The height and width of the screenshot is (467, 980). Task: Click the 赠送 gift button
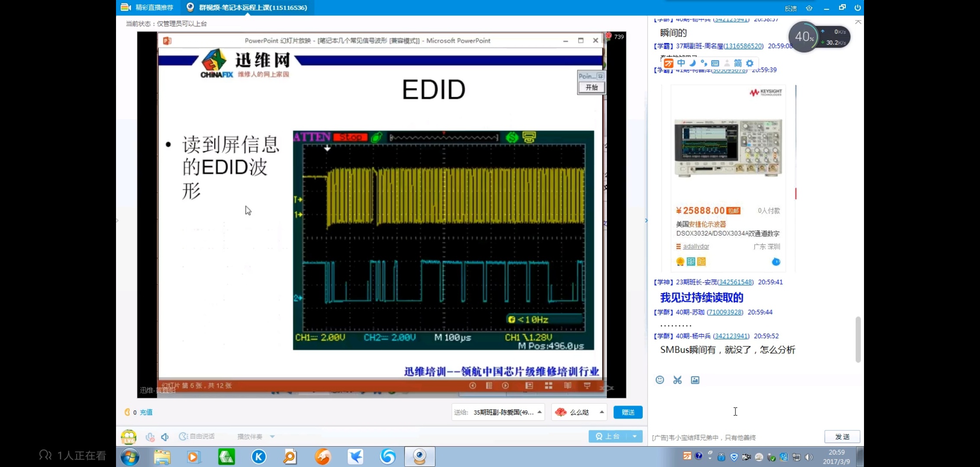(628, 412)
